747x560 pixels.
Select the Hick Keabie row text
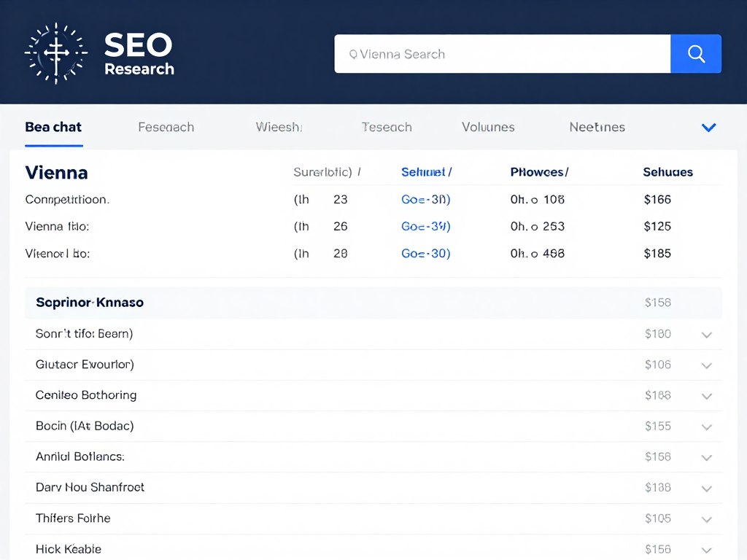(69, 549)
